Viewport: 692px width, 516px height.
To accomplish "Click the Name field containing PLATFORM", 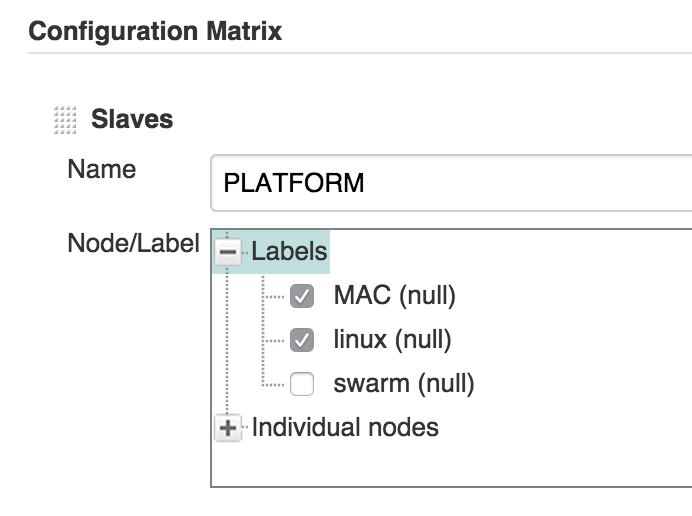I will pos(450,183).
